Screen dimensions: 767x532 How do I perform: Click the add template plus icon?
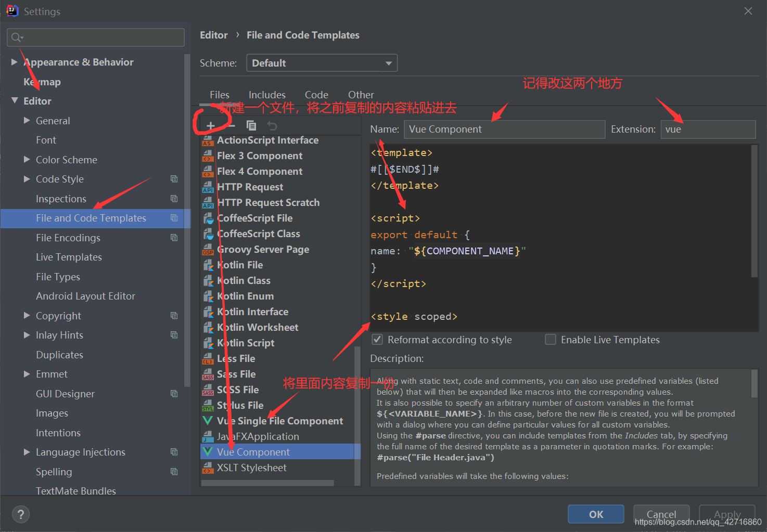click(x=211, y=125)
